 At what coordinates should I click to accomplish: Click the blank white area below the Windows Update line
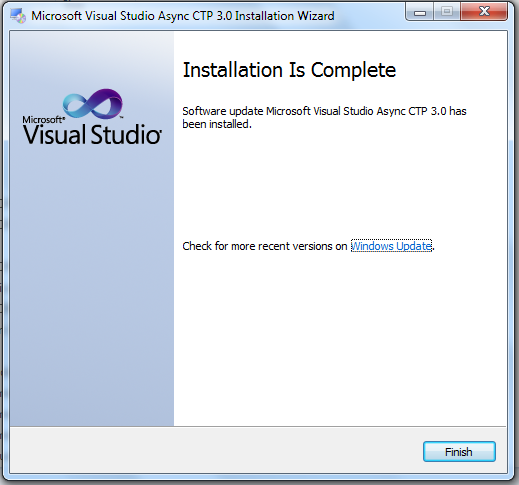[340, 337]
